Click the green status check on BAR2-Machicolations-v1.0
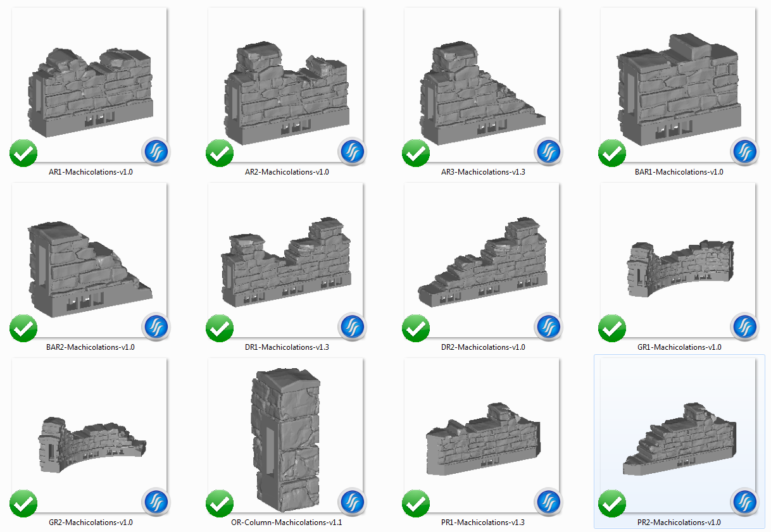The width and height of the screenshot is (771, 532). pyautogui.click(x=23, y=328)
